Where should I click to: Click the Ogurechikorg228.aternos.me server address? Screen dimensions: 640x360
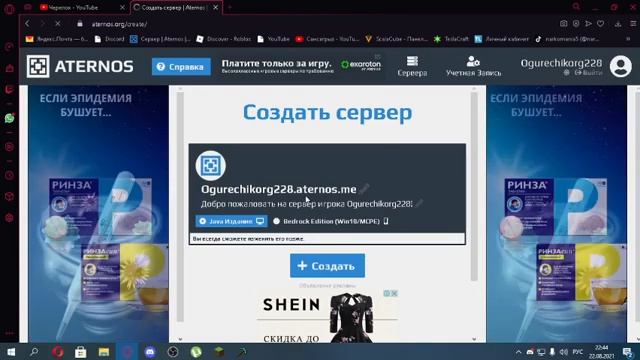tap(279, 189)
